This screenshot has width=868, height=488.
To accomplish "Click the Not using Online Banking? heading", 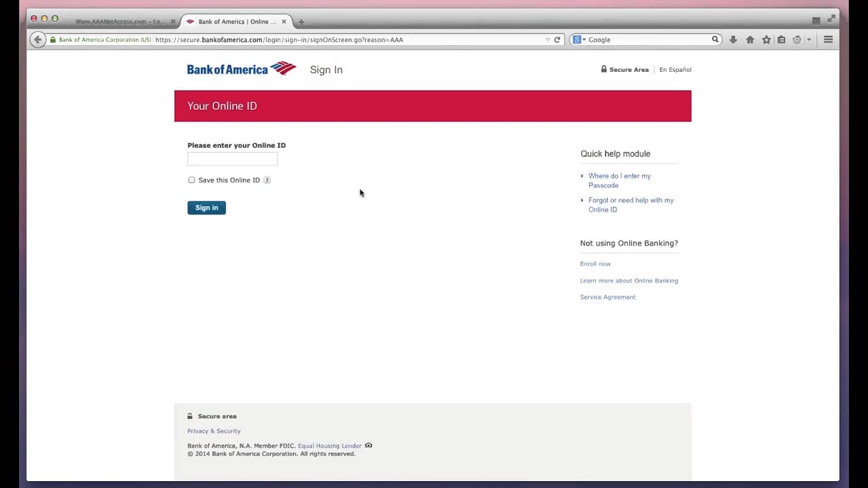I will tap(629, 243).
